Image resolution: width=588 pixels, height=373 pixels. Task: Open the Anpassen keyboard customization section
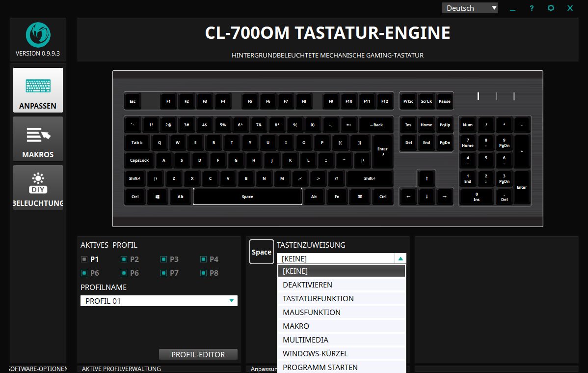(38, 90)
